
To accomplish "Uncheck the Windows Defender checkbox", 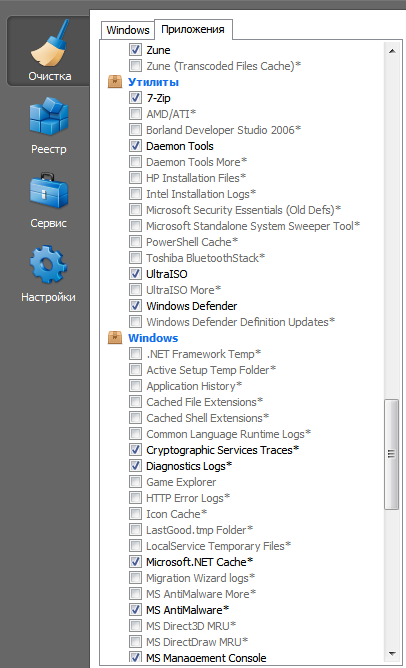I will [x=135, y=306].
